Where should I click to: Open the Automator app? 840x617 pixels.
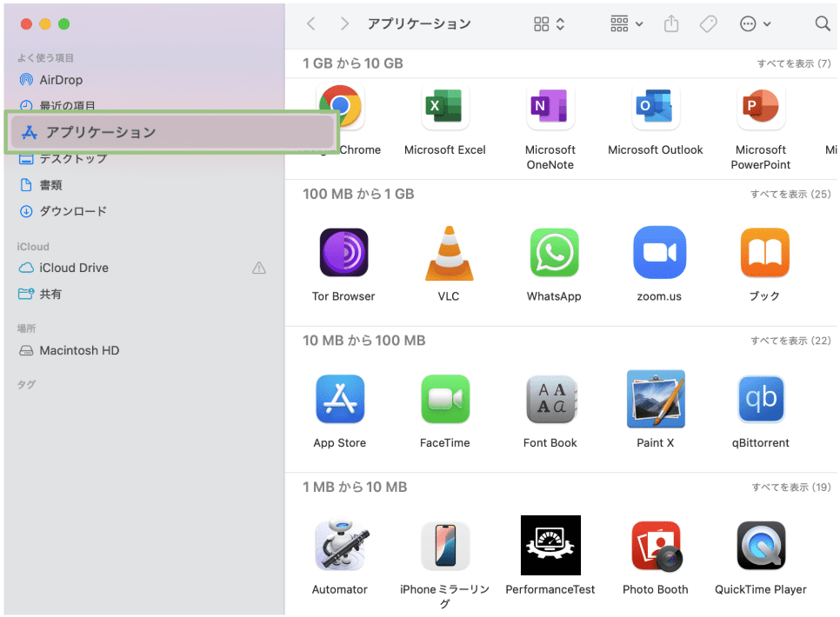pyautogui.click(x=340, y=546)
